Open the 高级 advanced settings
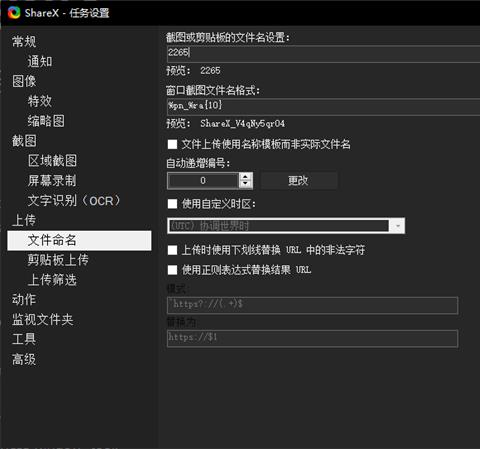This screenshot has height=449, width=480. coord(24,359)
